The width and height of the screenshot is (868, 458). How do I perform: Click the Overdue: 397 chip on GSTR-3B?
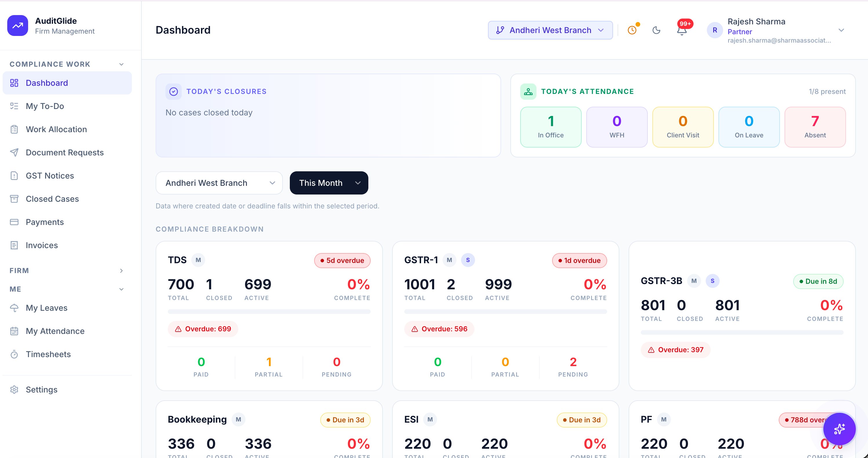point(676,350)
